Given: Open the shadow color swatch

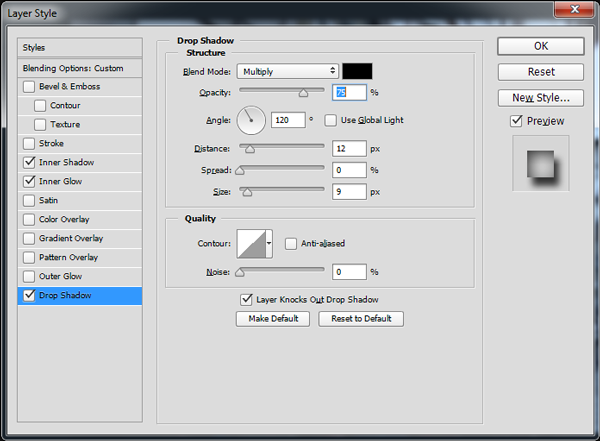Looking at the screenshot, I should [x=357, y=71].
